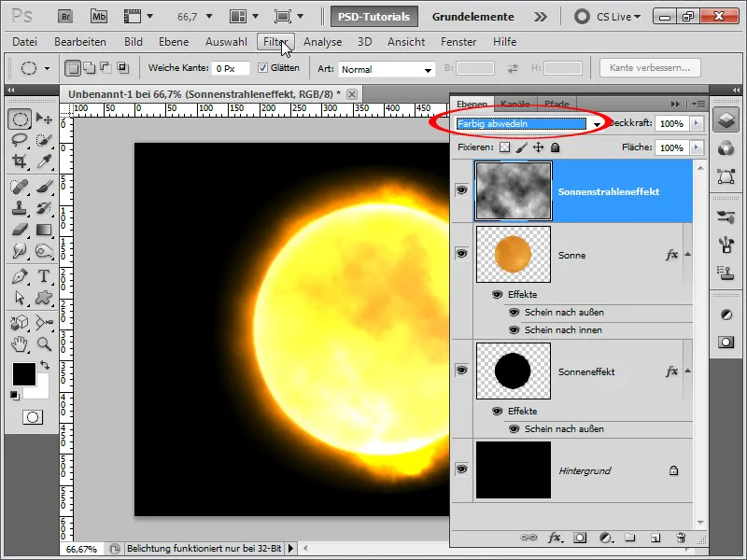Viewport: 747px width, 560px height.
Task: Open the Bearbeiten menu
Action: (80, 42)
